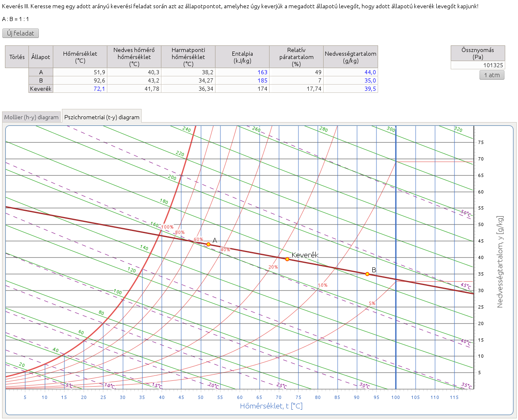Click the Keverék row label in table
The height and width of the screenshot is (420, 518).
pos(41,89)
